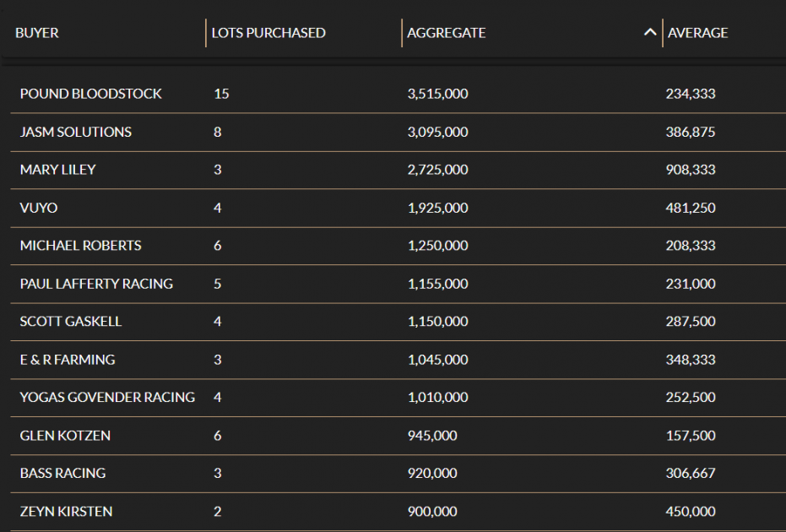This screenshot has width=786, height=532.
Task: Select the E & R FARMING row
Action: pyautogui.click(x=68, y=360)
